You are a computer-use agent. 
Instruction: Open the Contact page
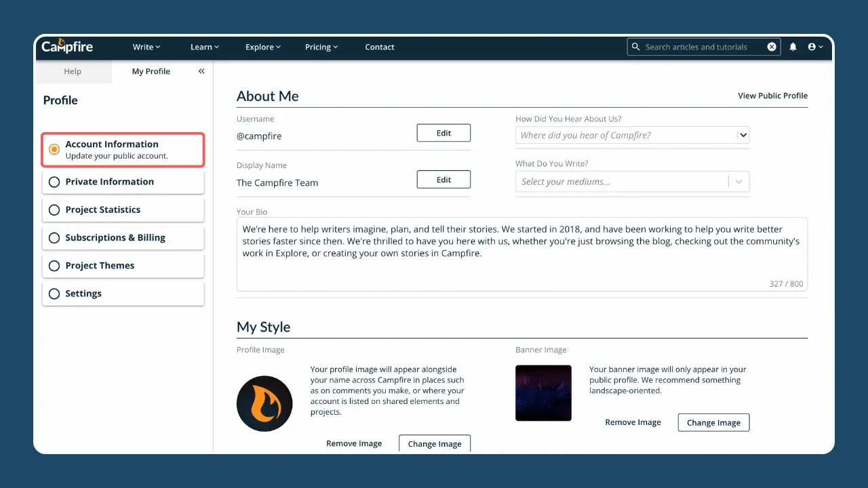click(x=379, y=47)
